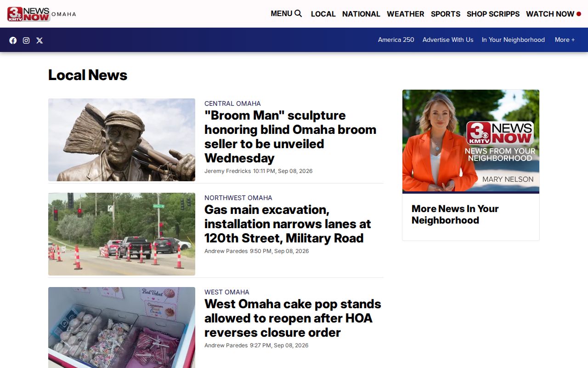Open the KMTV 3 News Now homepage logo
The image size is (588, 368).
pos(41,14)
